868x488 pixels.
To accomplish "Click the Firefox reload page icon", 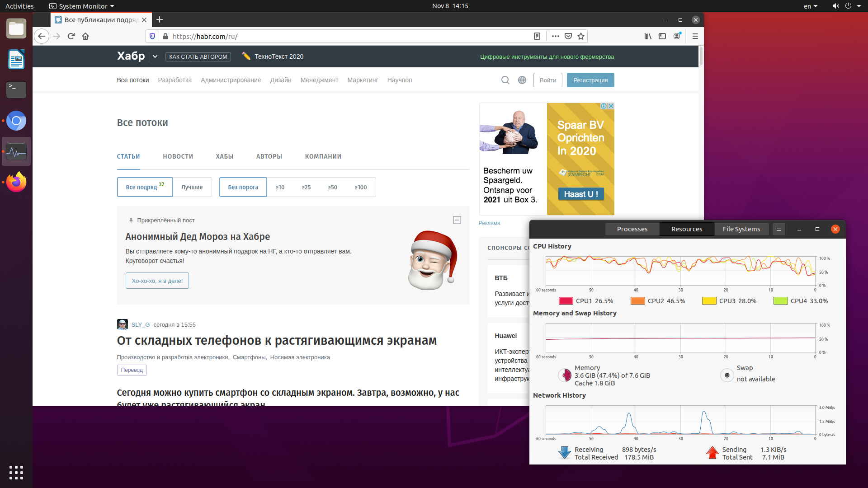I will pos(71,36).
